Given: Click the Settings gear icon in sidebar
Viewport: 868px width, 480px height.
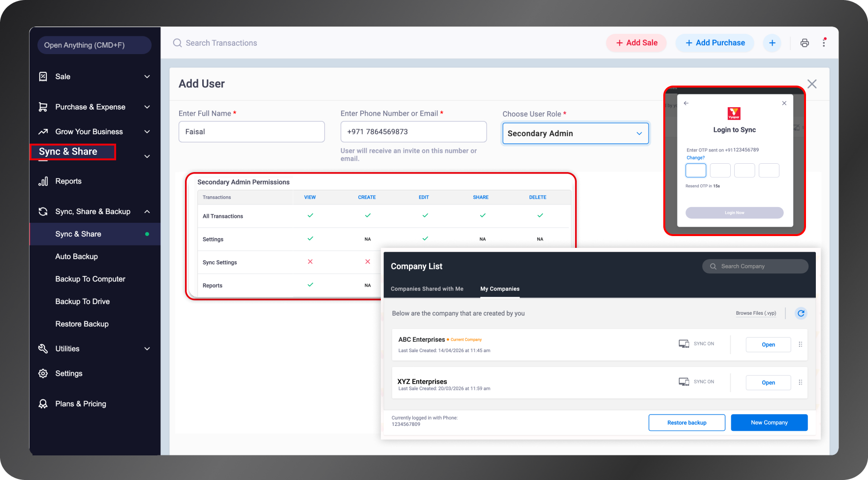Looking at the screenshot, I should pyautogui.click(x=43, y=373).
